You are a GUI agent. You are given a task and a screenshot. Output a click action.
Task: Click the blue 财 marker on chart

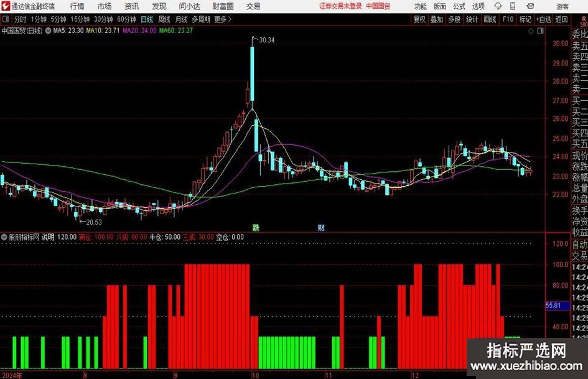click(x=321, y=227)
